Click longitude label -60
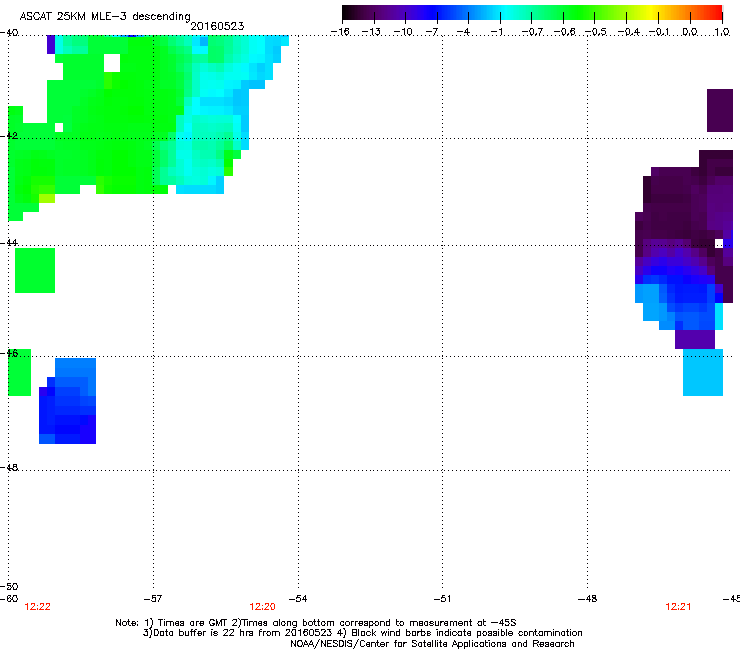740x650 pixels. [9, 599]
